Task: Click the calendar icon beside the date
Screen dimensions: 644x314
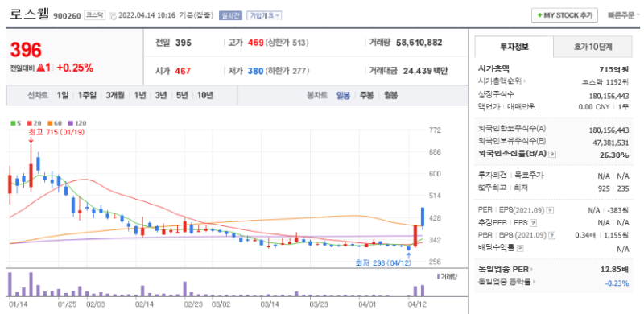Action: click(112, 15)
